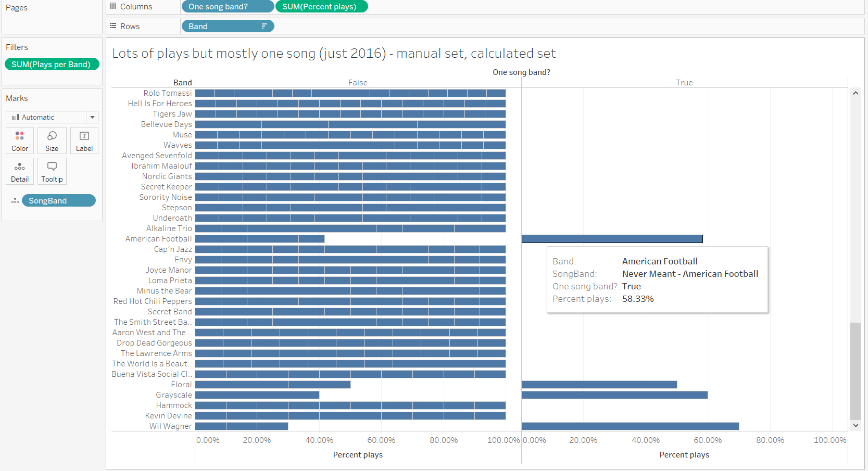Click the chart title text
The width and height of the screenshot is (868, 471).
[x=334, y=53]
